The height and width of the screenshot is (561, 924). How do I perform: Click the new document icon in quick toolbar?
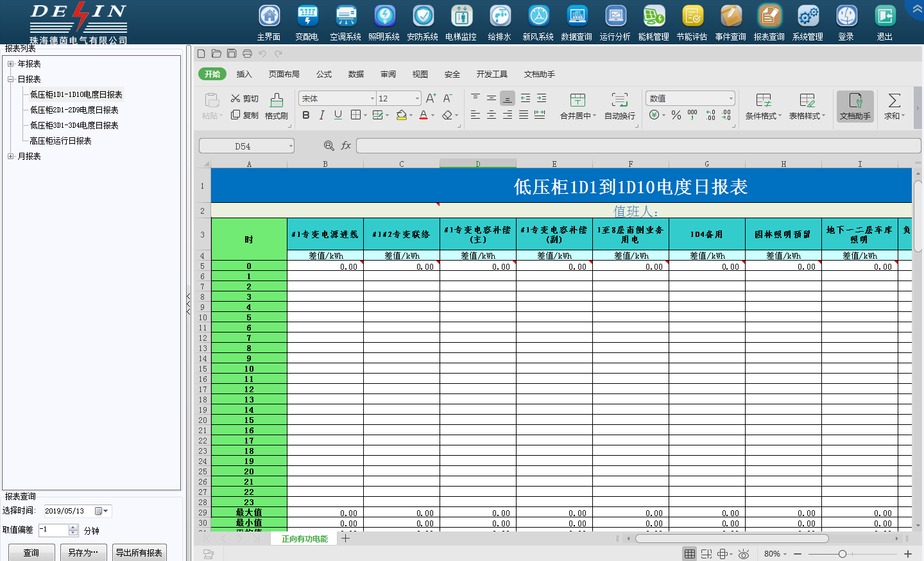tap(201, 54)
